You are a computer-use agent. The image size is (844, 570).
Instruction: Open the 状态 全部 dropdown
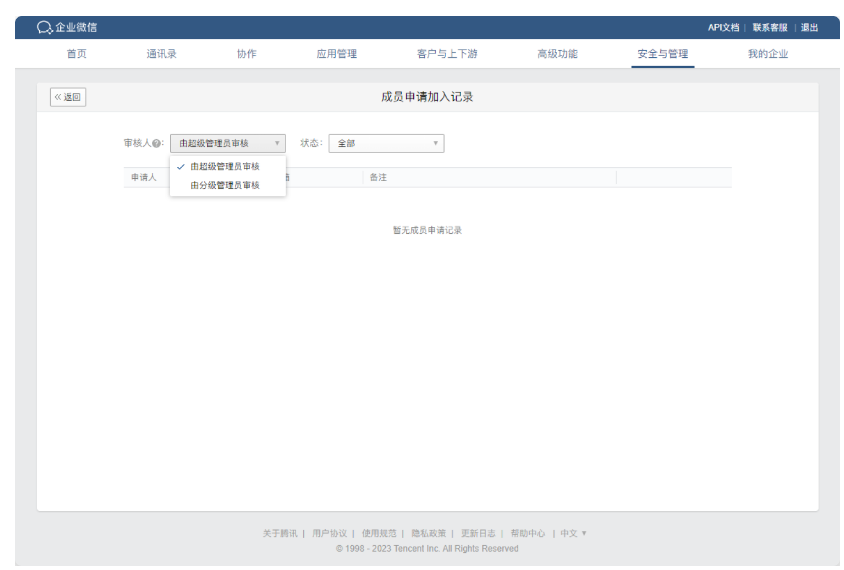(386, 144)
